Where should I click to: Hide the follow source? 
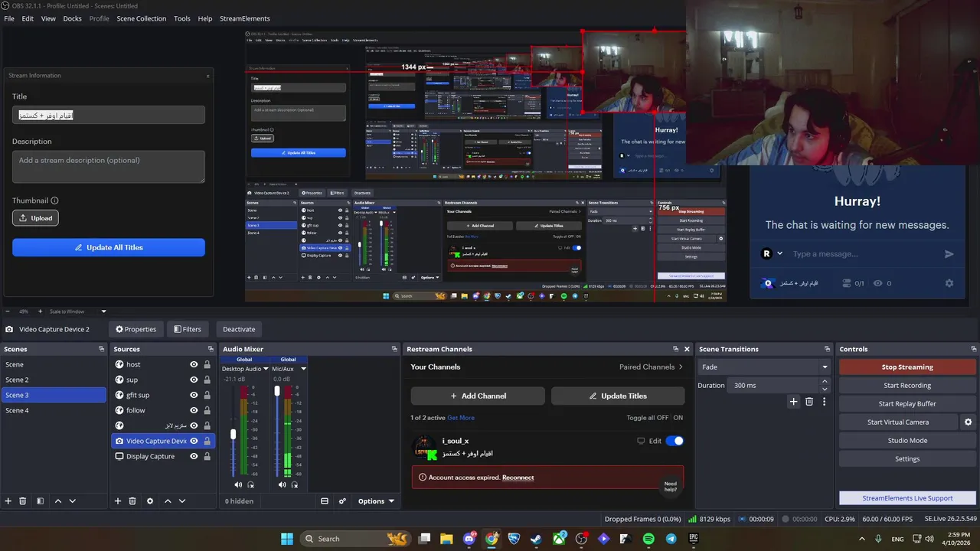194,410
